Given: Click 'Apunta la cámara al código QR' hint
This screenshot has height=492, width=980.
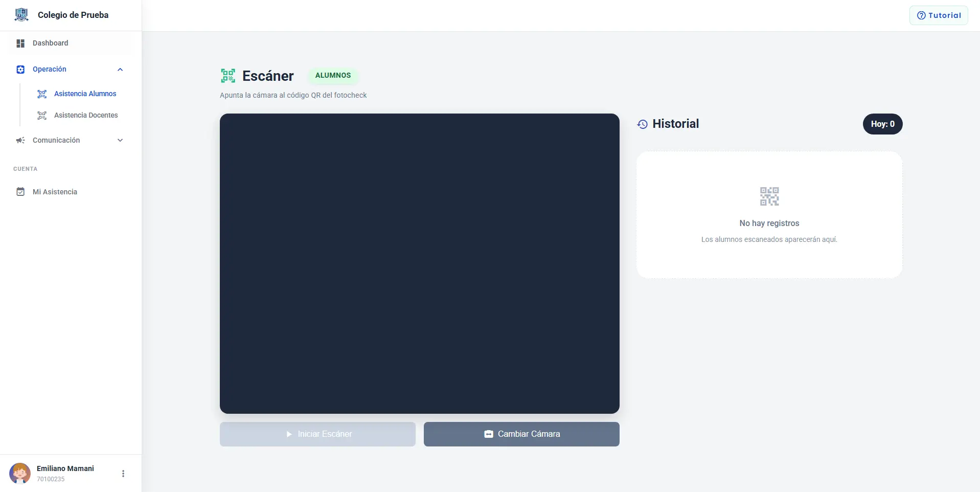Looking at the screenshot, I should pyautogui.click(x=293, y=95).
